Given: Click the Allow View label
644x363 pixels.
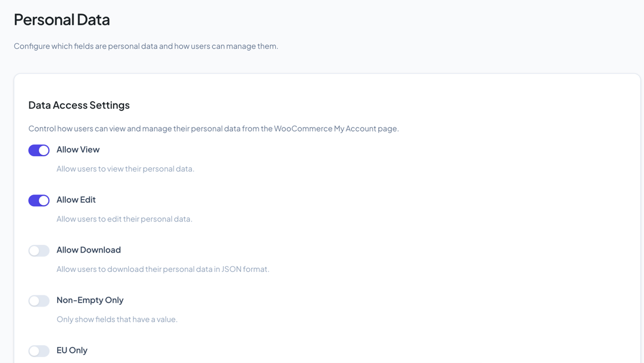Looking at the screenshot, I should 78,149.
